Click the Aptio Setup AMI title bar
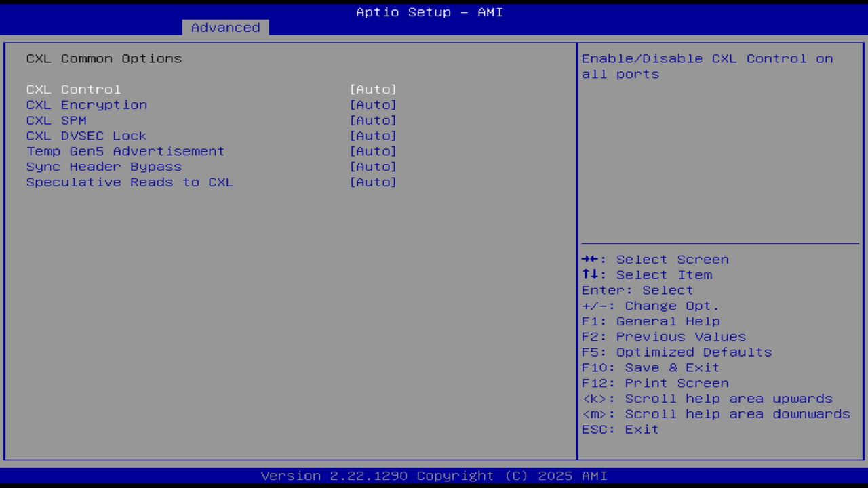Viewport: 868px width, 488px height. 429,12
